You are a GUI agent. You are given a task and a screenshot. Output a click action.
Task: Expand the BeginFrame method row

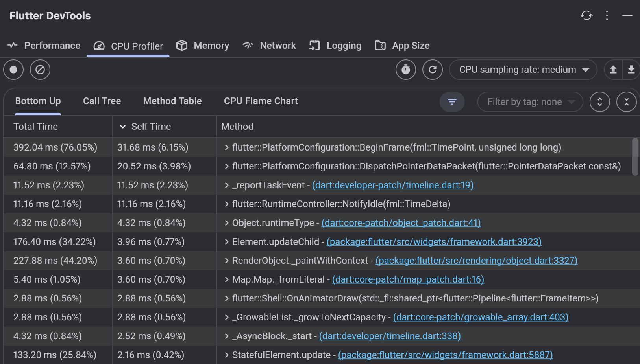(x=226, y=147)
